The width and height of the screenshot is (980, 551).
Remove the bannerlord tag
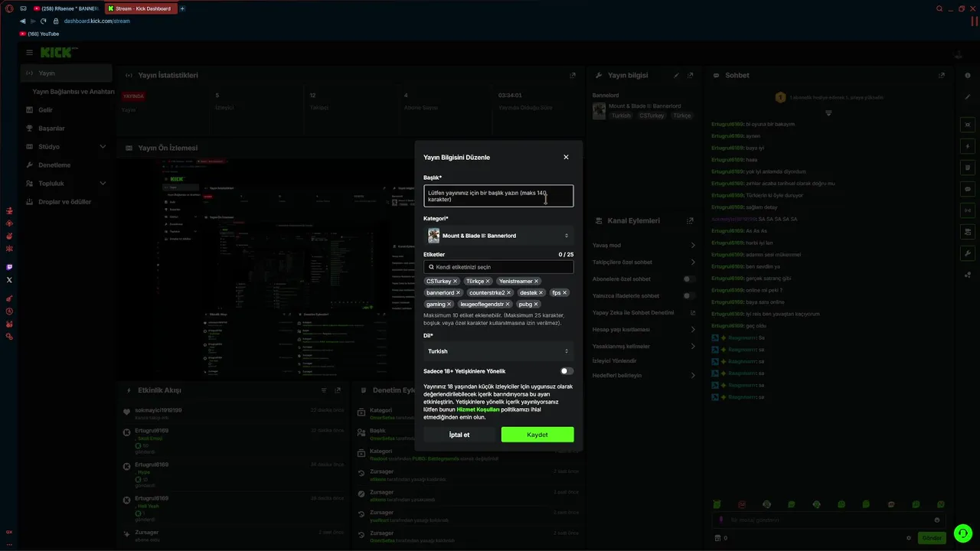click(x=459, y=293)
